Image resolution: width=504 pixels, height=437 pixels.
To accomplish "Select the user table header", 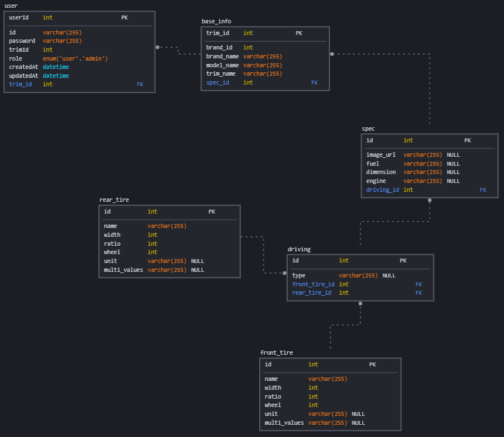I will tap(11, 6).
